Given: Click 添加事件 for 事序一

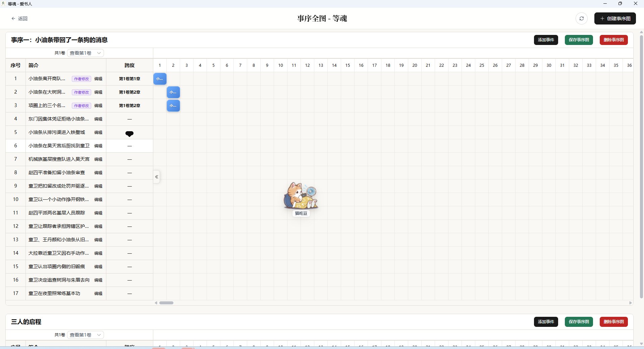Looking at the screenshot, I should 546,40.
